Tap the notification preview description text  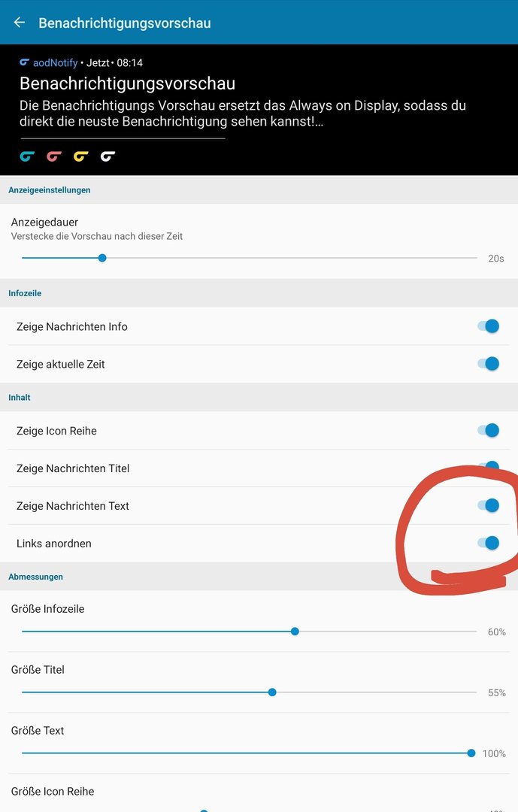click(x=242, y=114)
